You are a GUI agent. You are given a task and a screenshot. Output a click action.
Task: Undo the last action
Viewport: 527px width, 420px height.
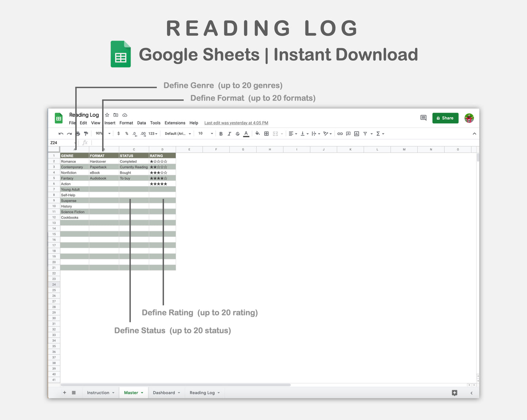[61, 133]
